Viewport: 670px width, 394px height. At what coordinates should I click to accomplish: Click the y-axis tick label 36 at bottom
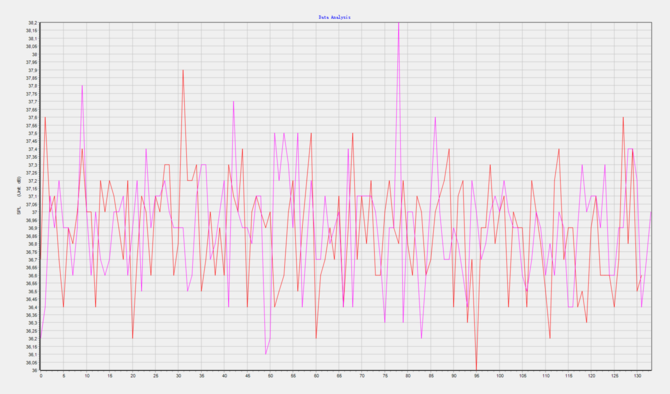click(x=35, y=370)
